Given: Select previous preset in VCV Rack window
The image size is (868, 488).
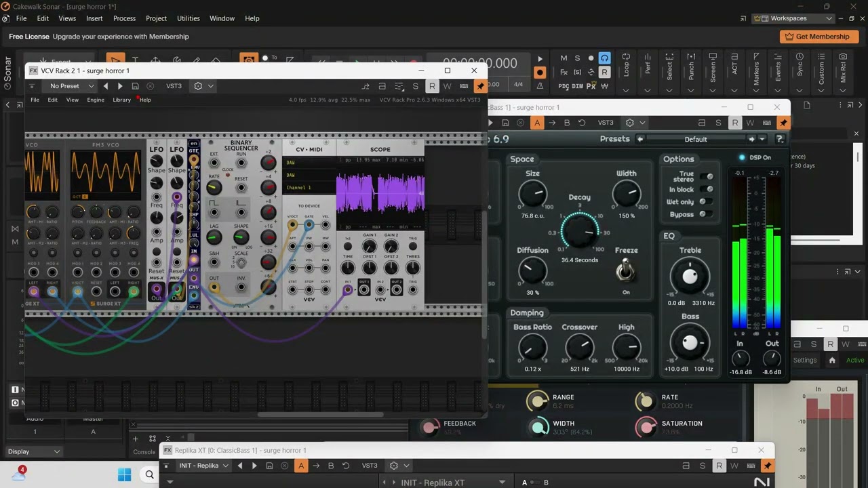Looking at the screenshot, I should (x=105, y=86).
